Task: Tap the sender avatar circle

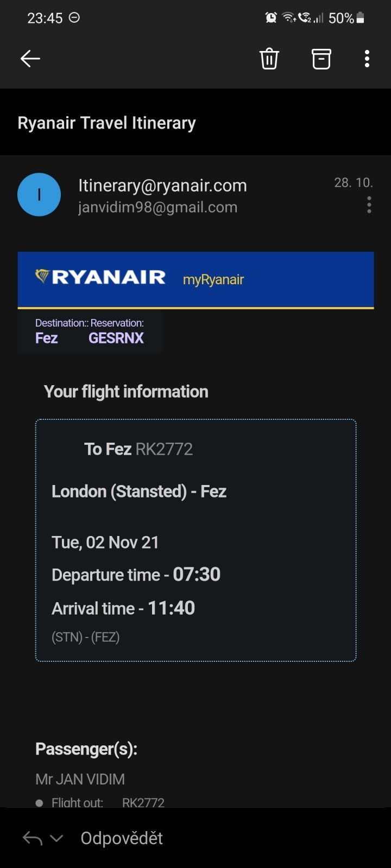Action: coord(39,195)
